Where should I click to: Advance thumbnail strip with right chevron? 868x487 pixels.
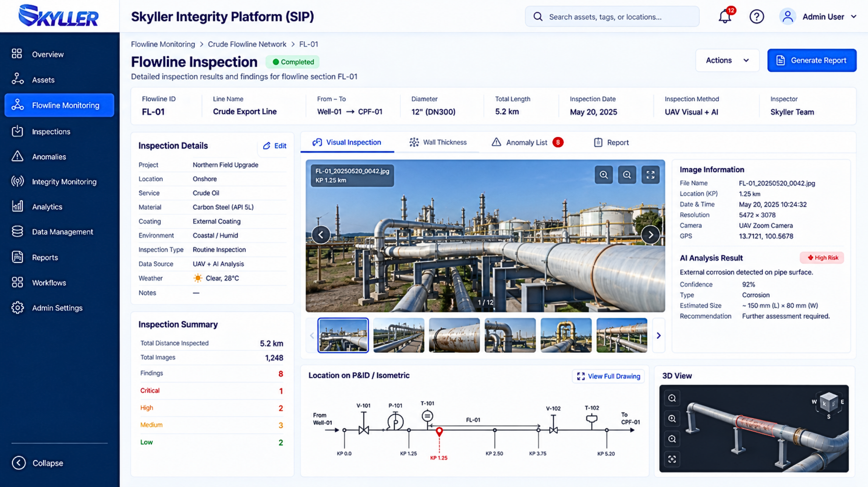(x=658, y=335)
